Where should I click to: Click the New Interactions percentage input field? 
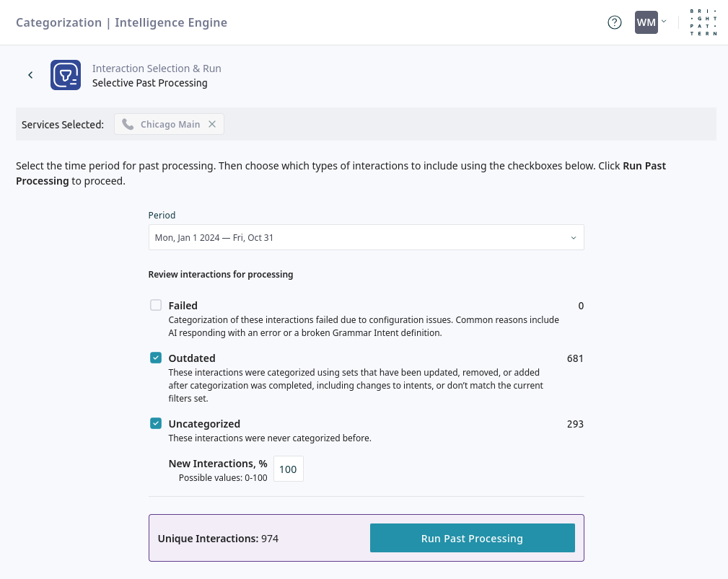pyautogui.click(x=288, y=469)
